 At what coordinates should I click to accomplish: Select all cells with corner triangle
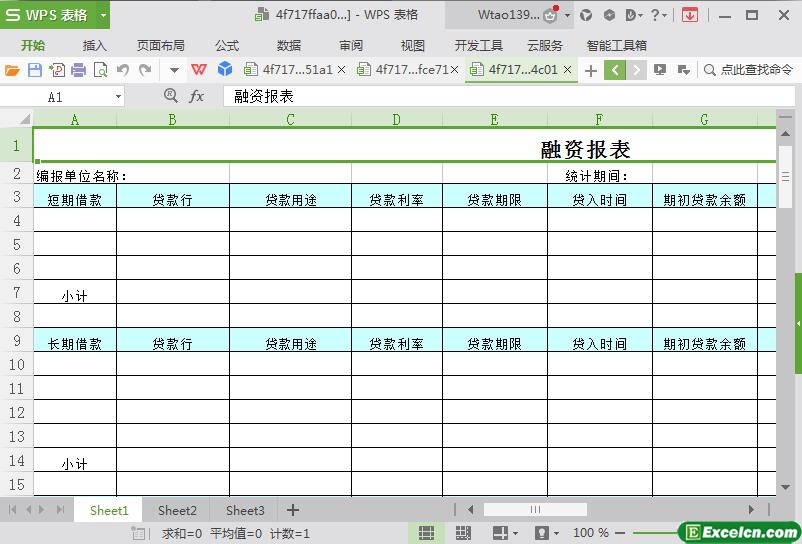tap(24, 119)
